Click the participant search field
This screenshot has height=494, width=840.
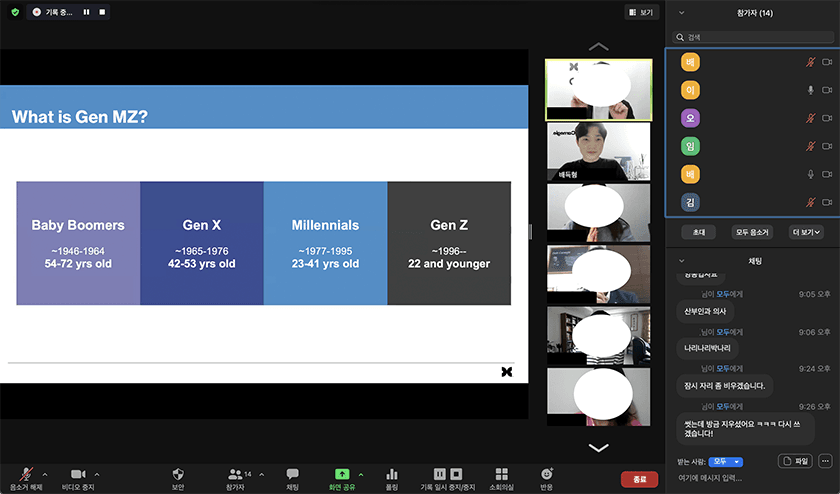tap(750, 37)
